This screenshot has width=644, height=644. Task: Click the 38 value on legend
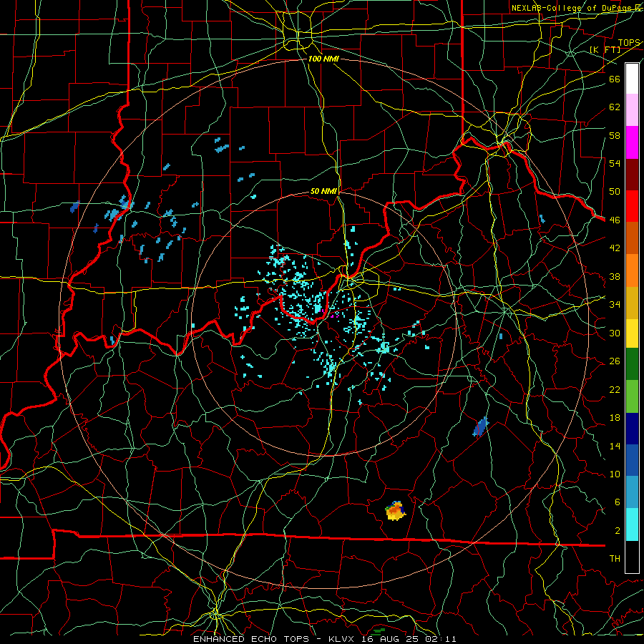615,276
